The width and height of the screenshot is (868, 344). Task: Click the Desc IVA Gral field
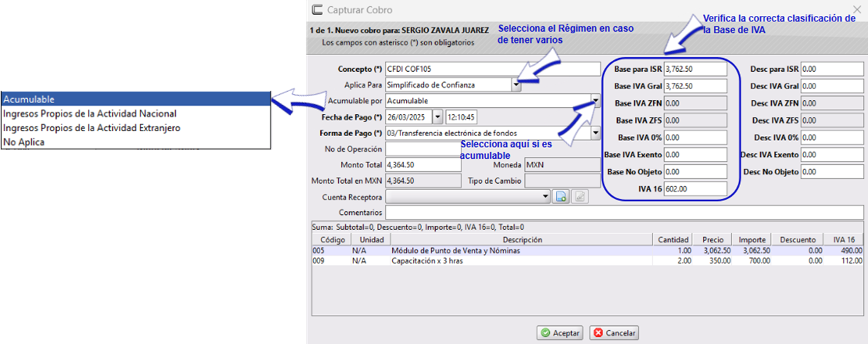[x=833, y=86]
